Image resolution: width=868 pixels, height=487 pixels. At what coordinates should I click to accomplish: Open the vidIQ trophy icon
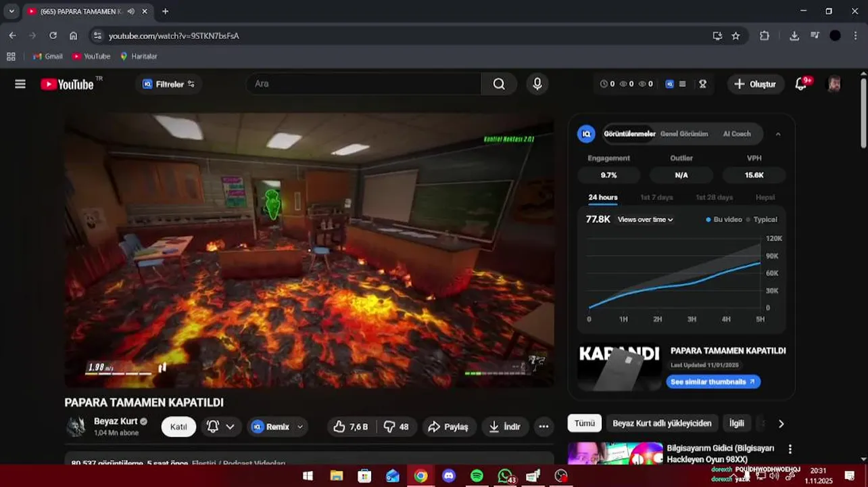click(702, 84)
